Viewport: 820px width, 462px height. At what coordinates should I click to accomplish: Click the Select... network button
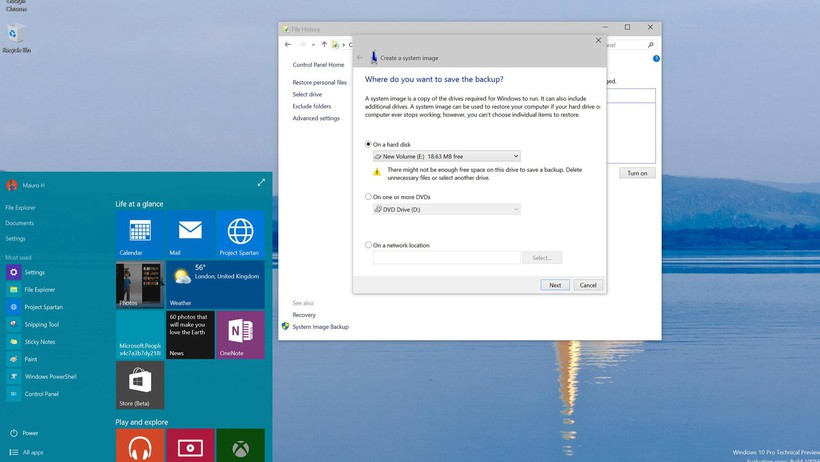[542, 257]
